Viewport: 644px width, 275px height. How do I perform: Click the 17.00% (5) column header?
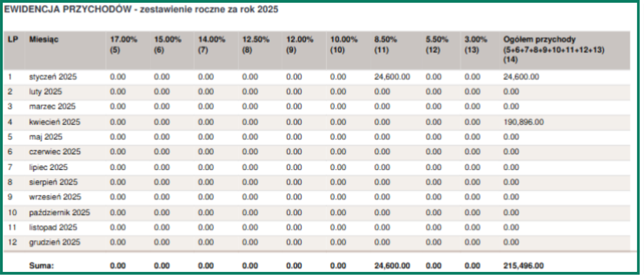[124, 45]
